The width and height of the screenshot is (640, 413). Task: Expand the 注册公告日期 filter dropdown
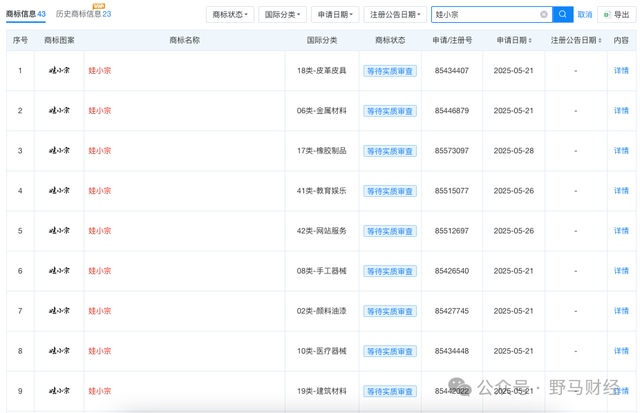394,15
